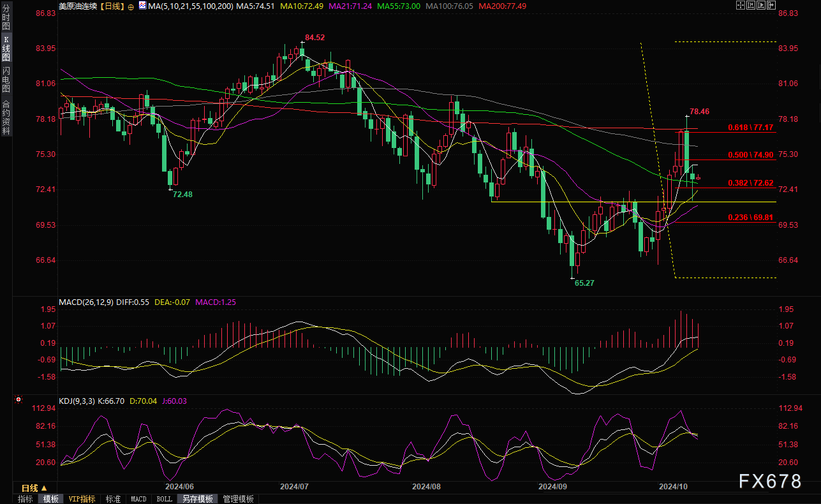Click the circled plus icon beside 日线
This screenshot has height=504, width=821.
point(131,6)
